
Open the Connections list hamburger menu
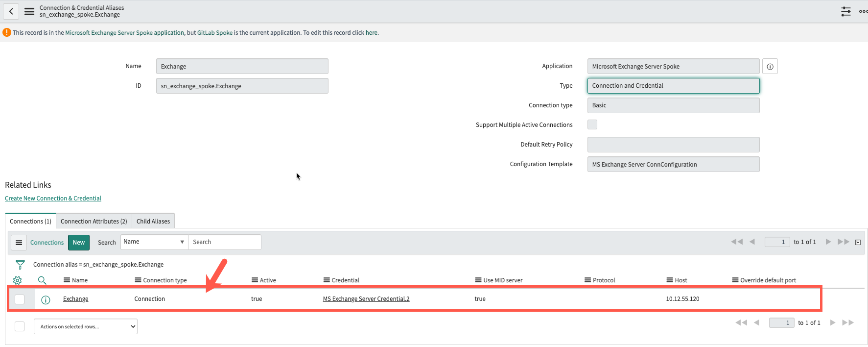point(19,243)
